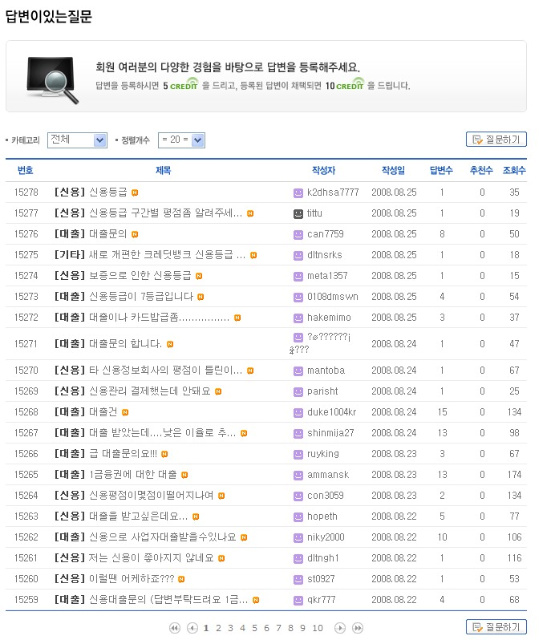Open the post 새로 개편한 크레딧뱅크 신용등급
Viewport: 539px width, 640px height.
pyautogui.click(x=167, y=255)
